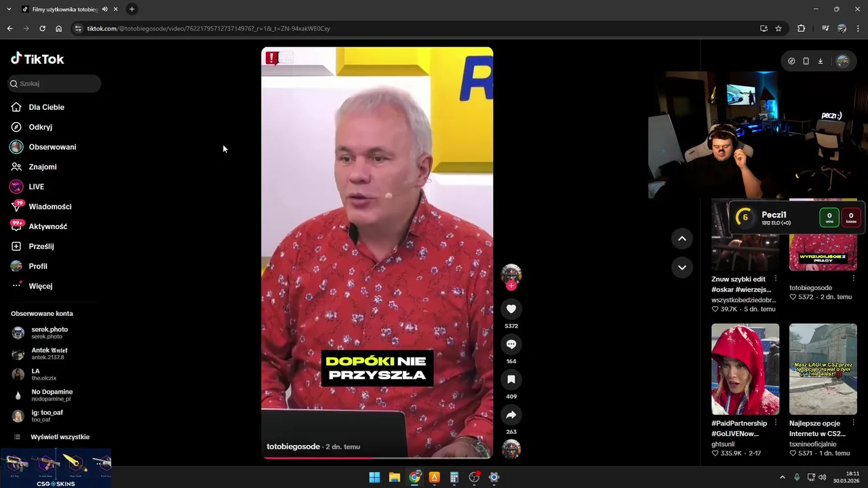Click totobiegosode username on video

[293, 447]
